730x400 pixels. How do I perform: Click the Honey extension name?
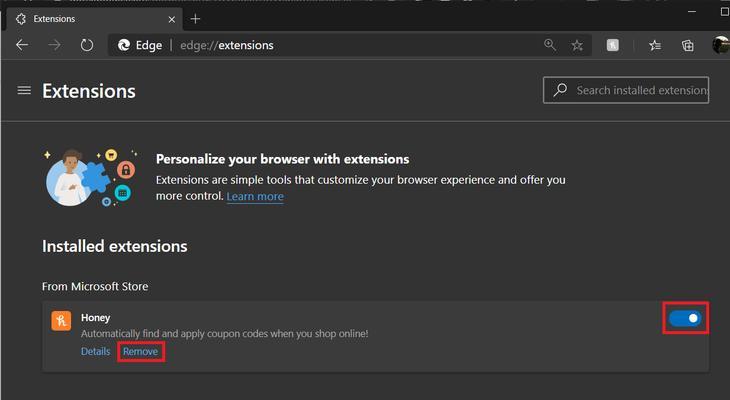(x=95, y=318)
